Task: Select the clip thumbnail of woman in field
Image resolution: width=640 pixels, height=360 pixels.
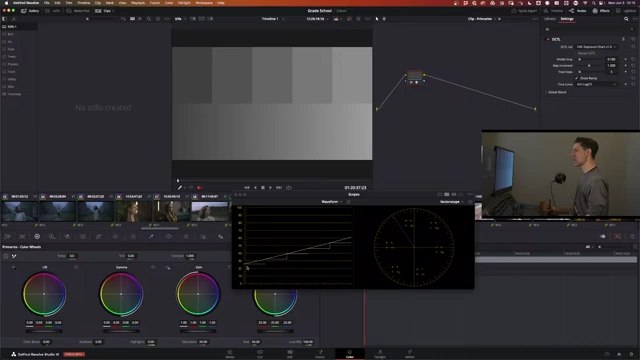Action: pos(210,211)
